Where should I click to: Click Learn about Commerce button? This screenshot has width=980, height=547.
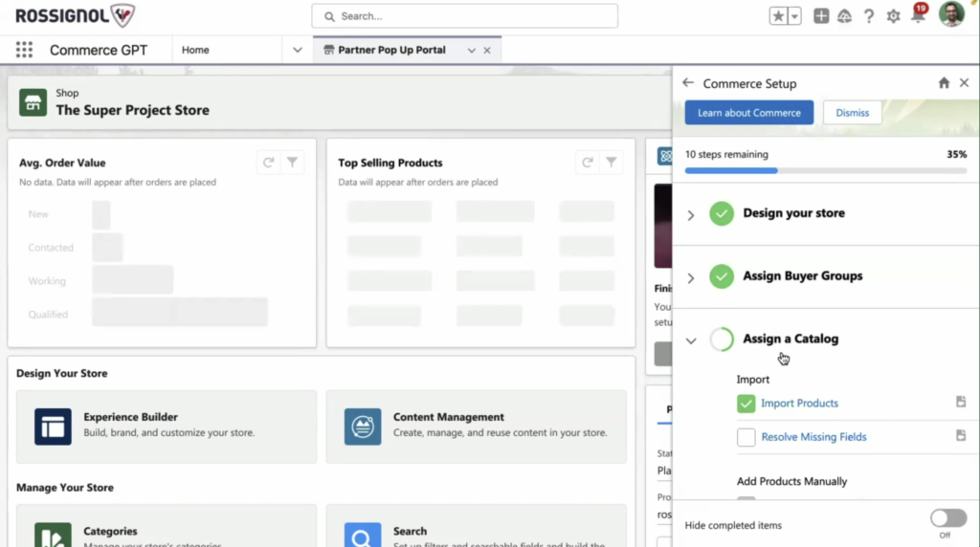click(748, 113)
